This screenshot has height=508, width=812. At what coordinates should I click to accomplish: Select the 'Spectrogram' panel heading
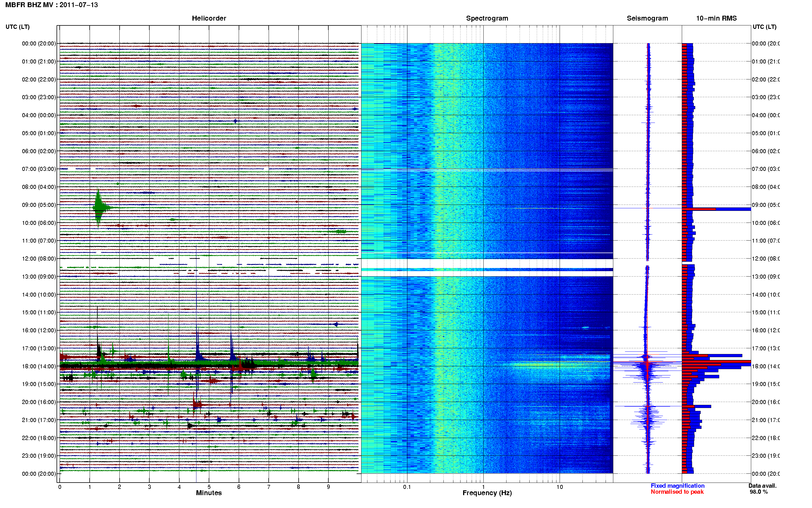(x=487, y=19)
